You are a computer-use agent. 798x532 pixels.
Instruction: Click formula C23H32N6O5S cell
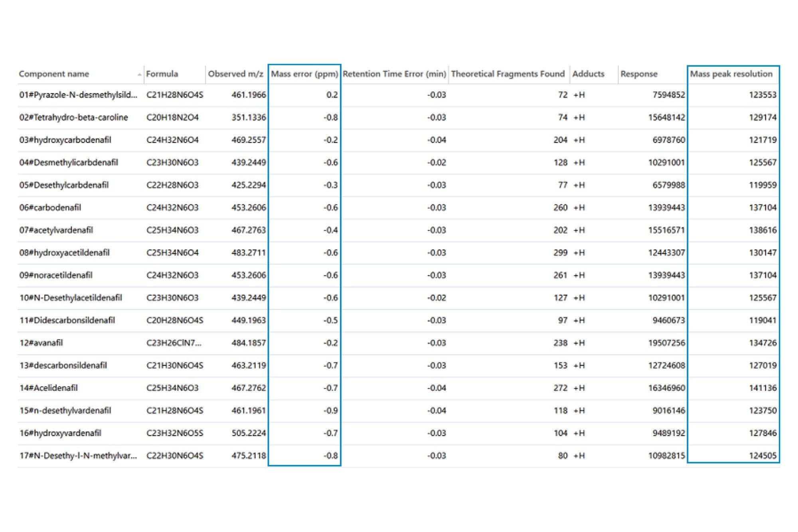175,433
